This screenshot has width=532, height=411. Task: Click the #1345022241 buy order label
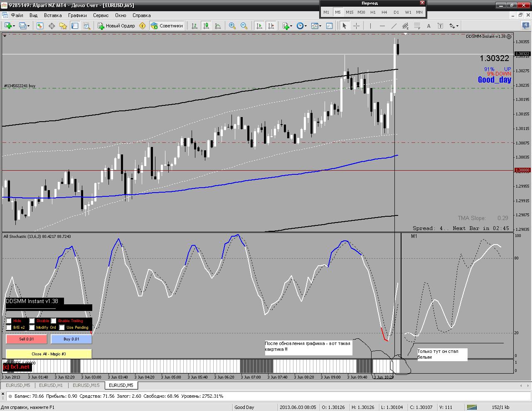[20, 86]
